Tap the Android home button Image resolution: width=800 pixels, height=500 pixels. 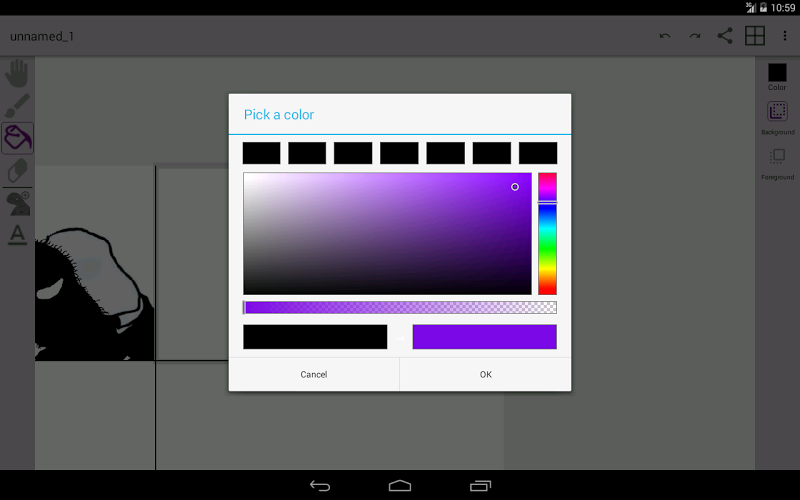point(400,486)
